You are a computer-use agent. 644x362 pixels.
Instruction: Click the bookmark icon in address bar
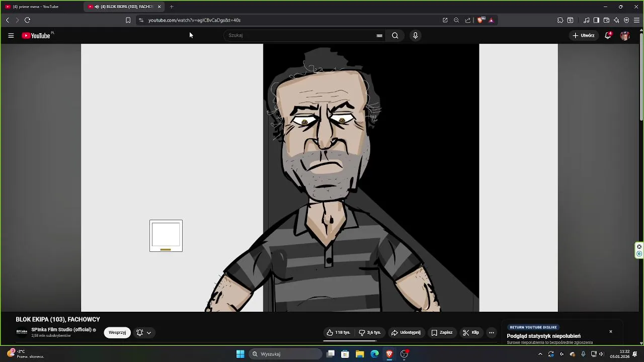[128, 20]
